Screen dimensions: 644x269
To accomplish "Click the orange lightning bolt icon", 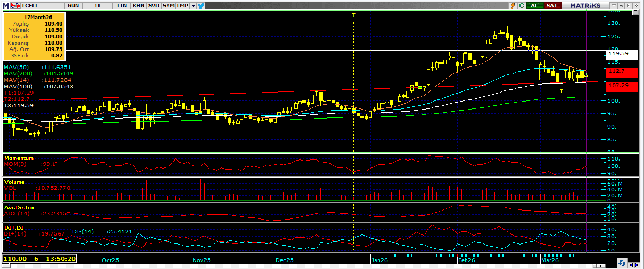I will pyautogui.click(x=512, y=5).
